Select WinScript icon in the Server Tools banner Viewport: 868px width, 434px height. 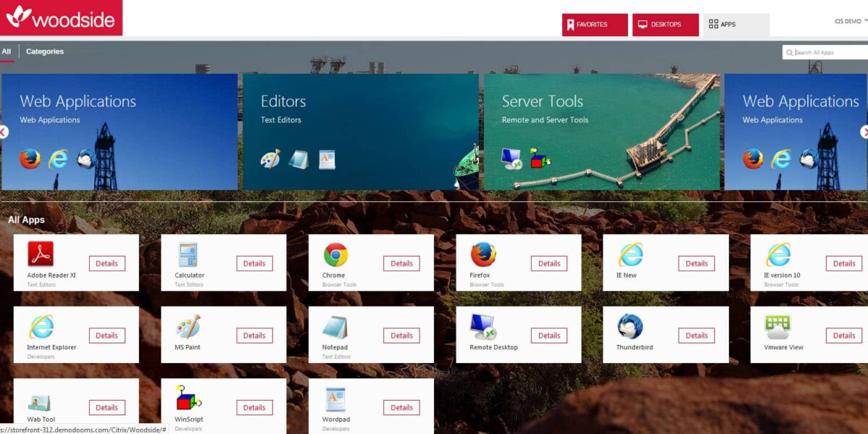pos(540,158)
